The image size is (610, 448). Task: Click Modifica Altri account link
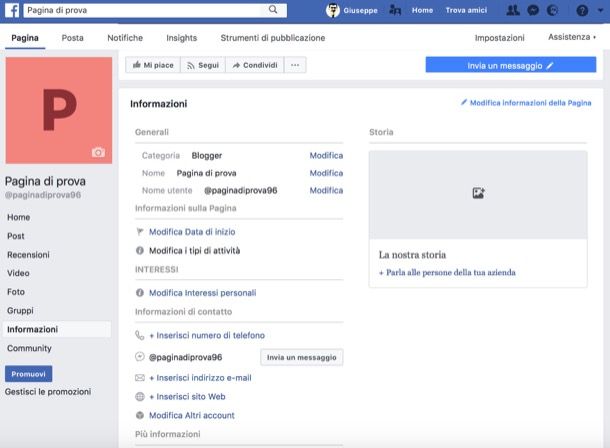click(192, 415)
